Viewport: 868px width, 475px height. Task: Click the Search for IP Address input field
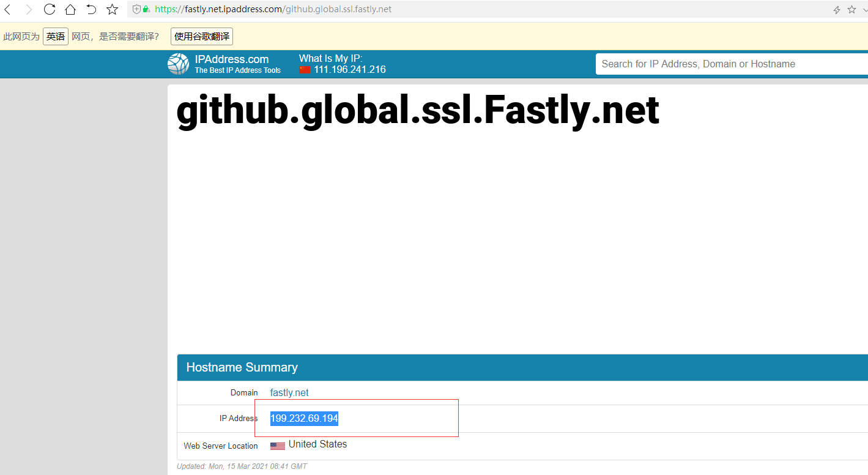coord(732,64)
